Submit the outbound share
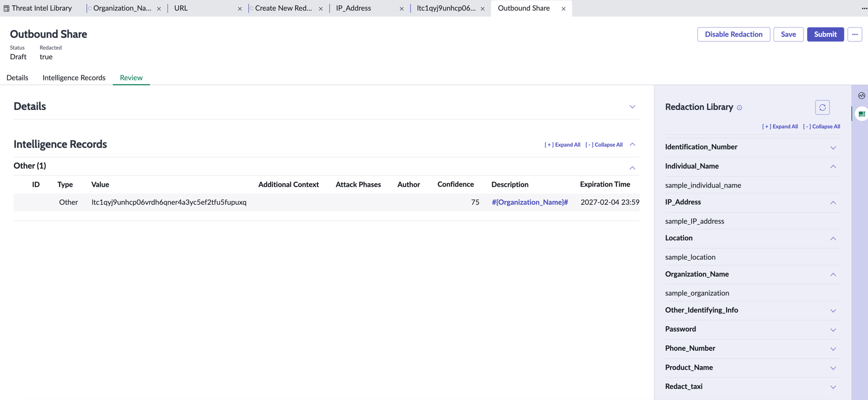 (x=825, y=34)
